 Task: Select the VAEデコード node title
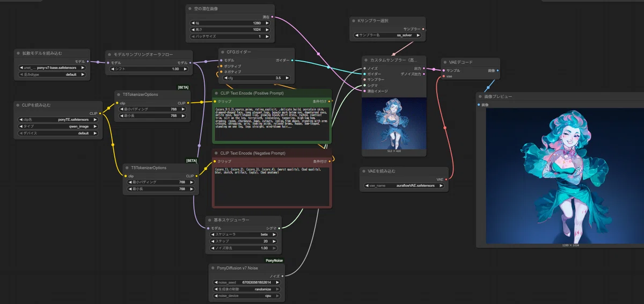click(460, 62)
